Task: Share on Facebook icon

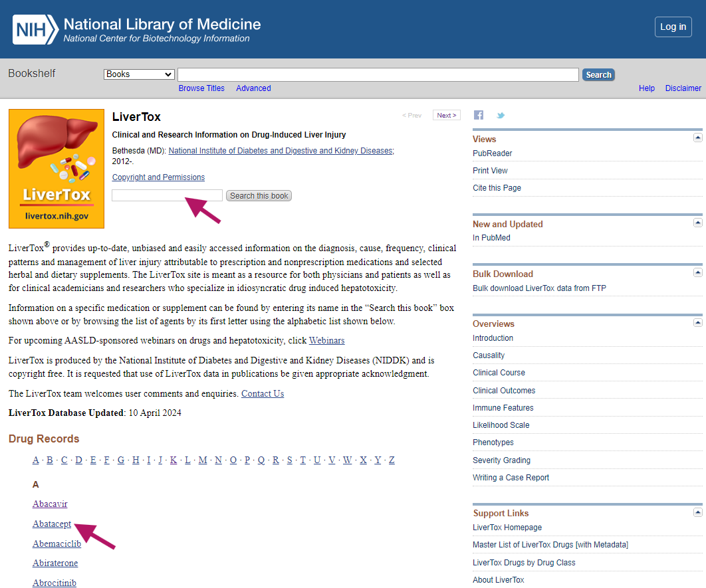Action: coord(478,115)
